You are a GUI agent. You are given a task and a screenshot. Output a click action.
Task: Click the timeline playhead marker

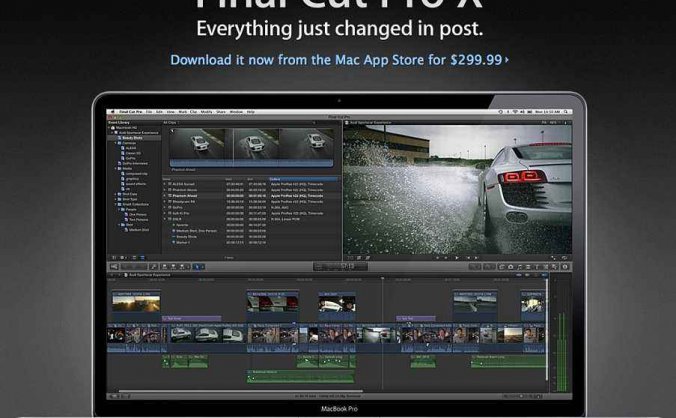382,278
